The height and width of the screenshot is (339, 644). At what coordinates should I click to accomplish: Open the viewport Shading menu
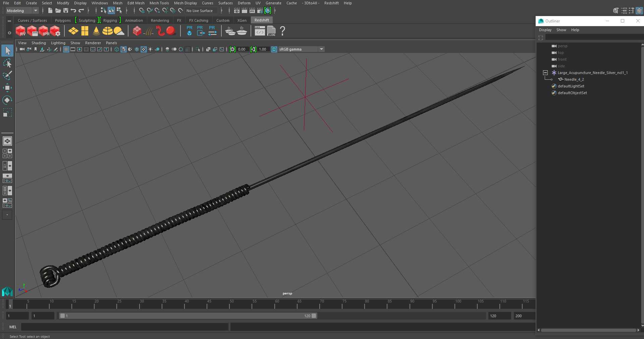click(39, 43)
